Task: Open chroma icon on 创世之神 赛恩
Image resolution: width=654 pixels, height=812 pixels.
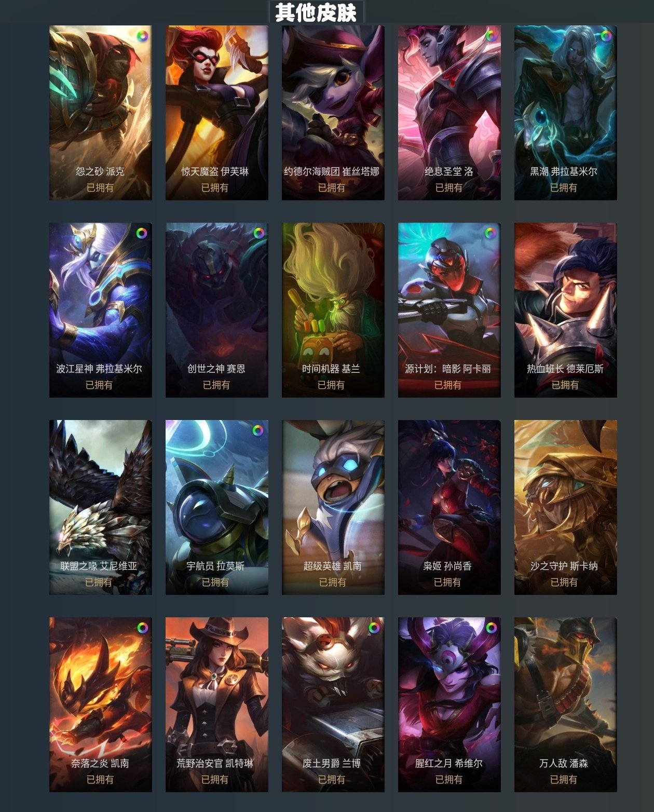Action: [258, 233]
